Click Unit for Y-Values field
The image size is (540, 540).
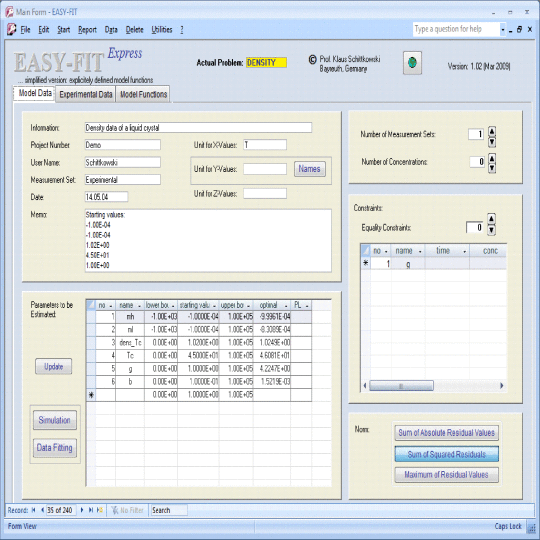[x=265, y=169]
